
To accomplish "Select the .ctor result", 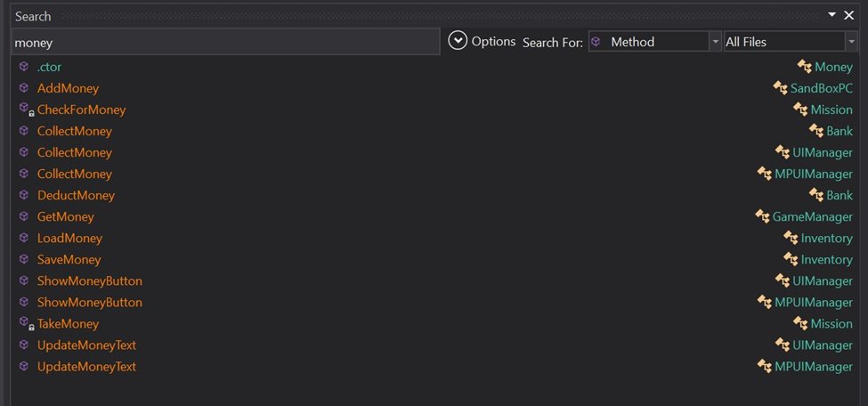I will click(x=49, y=67).
